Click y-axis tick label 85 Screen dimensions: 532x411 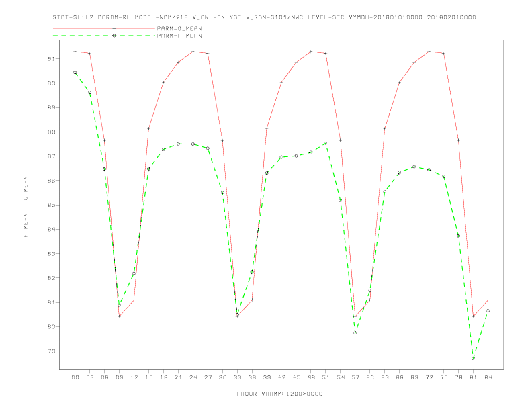[x=51, y=205]
